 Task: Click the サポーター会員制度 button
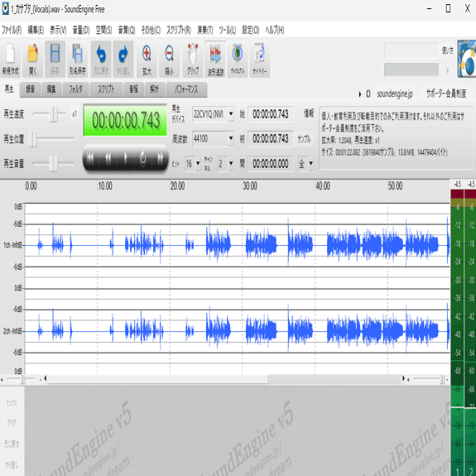click(446, 94)
